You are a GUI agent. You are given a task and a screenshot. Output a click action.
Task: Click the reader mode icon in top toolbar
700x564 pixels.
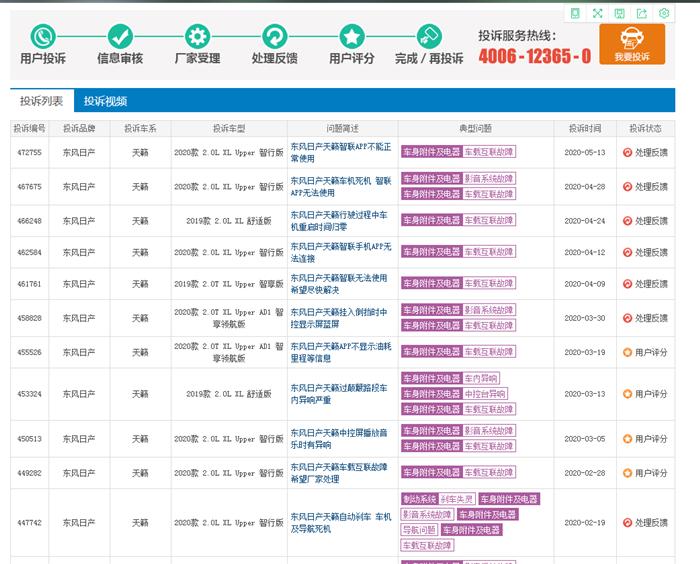tap(575, 13)
